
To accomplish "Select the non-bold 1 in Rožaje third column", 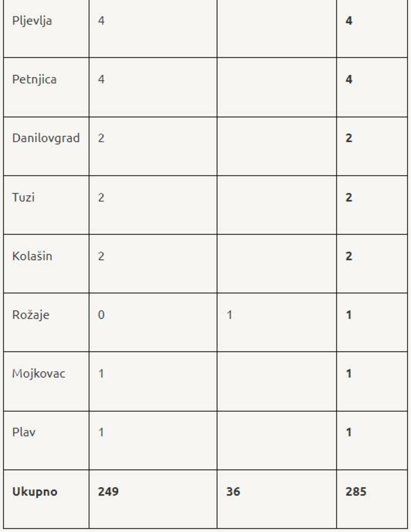I will (229, 315).
